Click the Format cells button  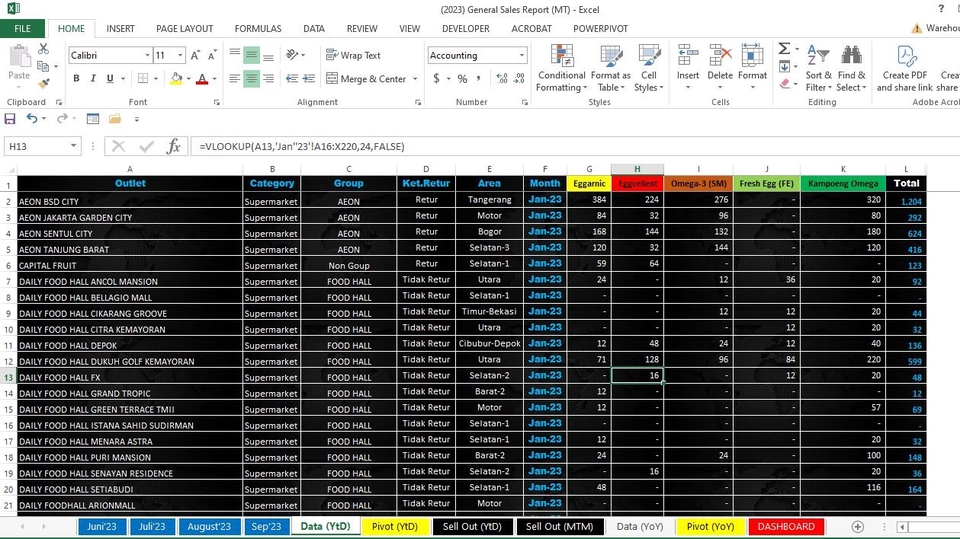click(752, 67)
